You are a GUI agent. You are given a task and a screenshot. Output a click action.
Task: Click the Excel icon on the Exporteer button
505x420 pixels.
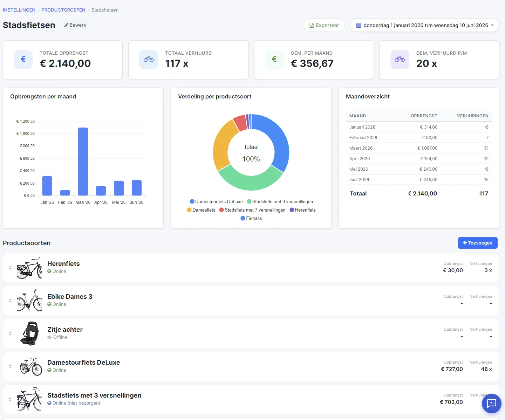click(x=312, y=25)
